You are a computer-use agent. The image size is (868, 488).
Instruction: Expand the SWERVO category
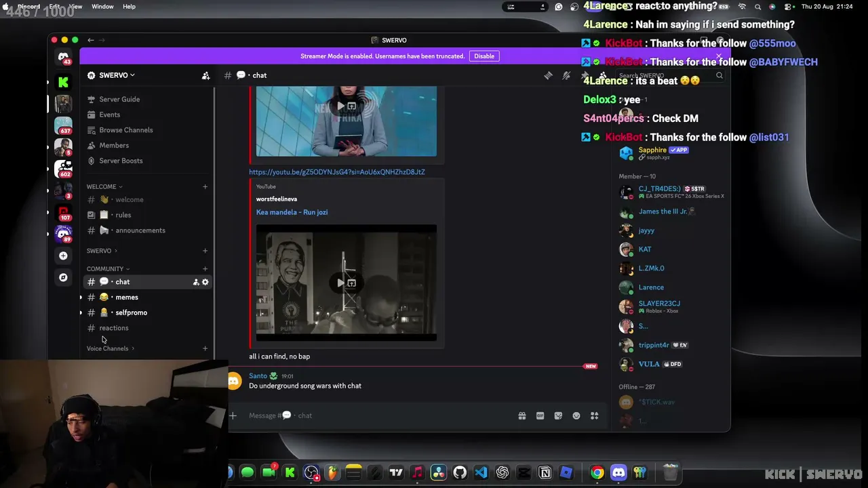point(102,251)
